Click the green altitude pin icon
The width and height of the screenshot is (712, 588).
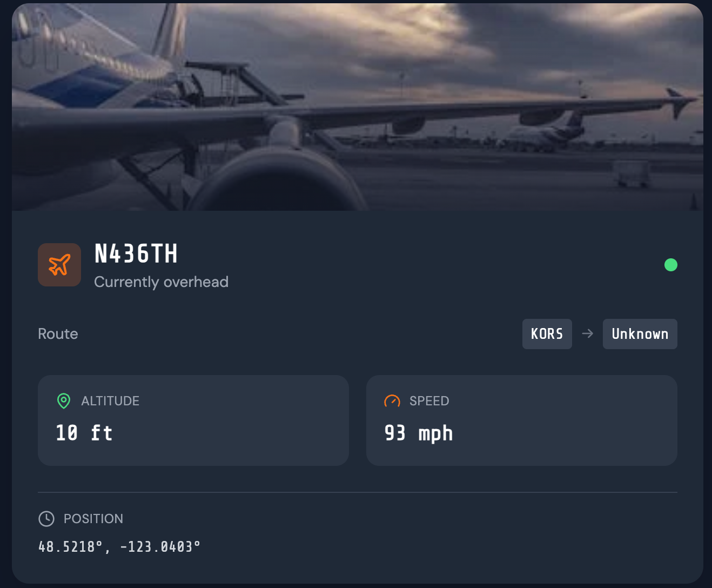(x=64, y=401)
